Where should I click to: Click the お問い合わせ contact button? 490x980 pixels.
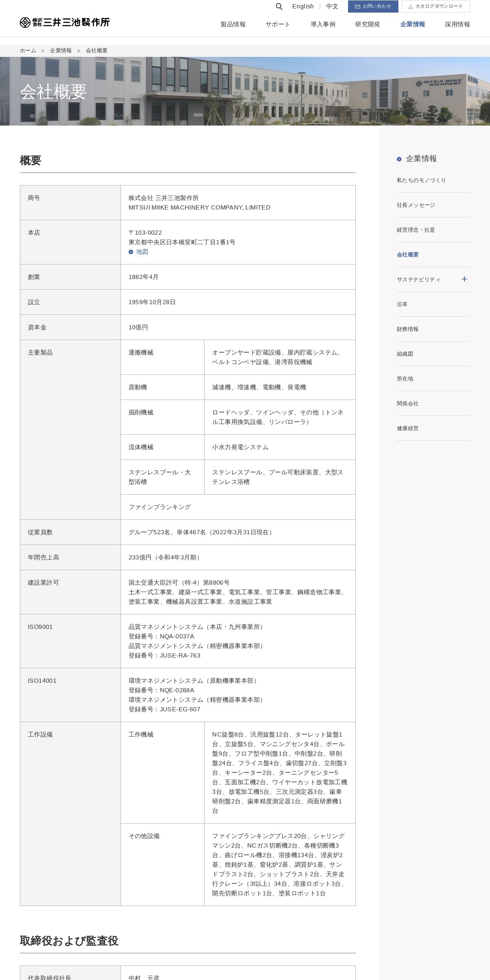coord(373,6)
